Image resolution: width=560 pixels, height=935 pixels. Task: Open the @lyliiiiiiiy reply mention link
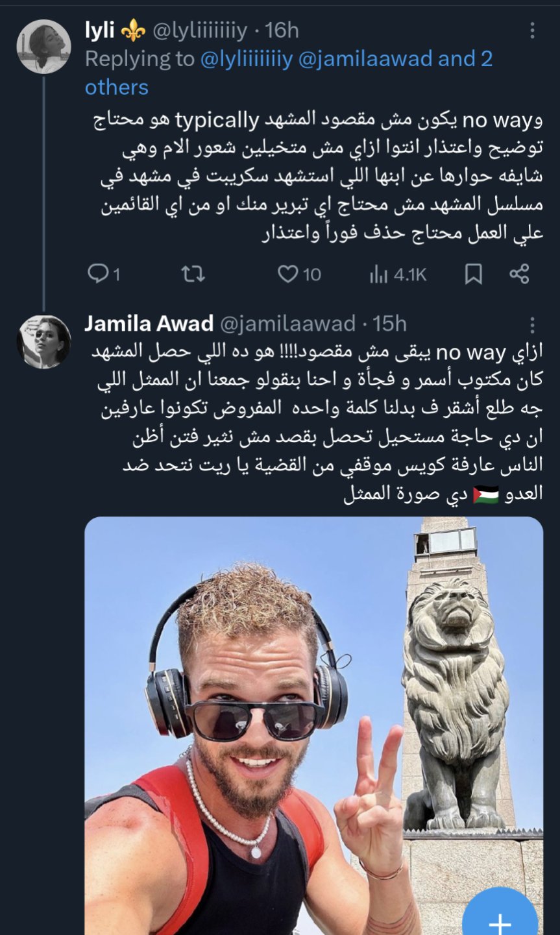point(247,59)
